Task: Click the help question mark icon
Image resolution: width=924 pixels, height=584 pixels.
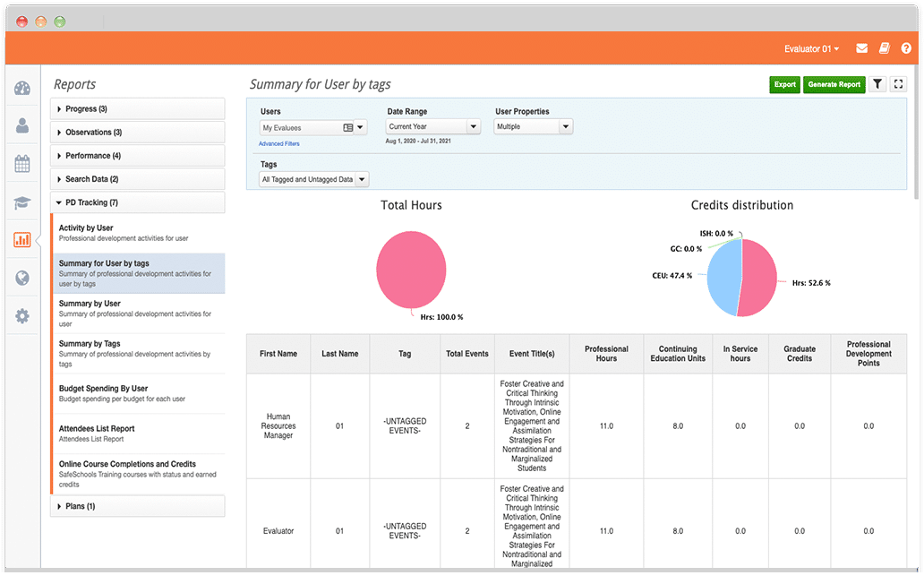Action: point(905,48)
